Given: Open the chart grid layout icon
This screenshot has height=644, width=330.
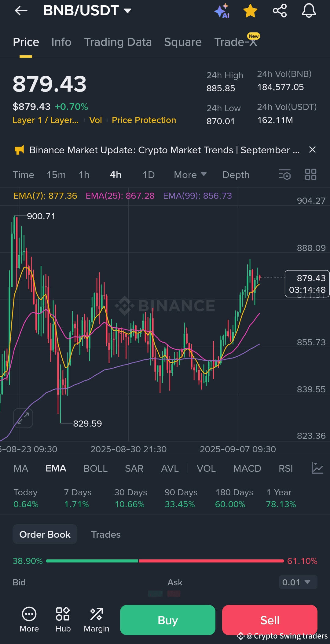Looking at the screenshot, I should pyautogui.click(x=311, y=175).
